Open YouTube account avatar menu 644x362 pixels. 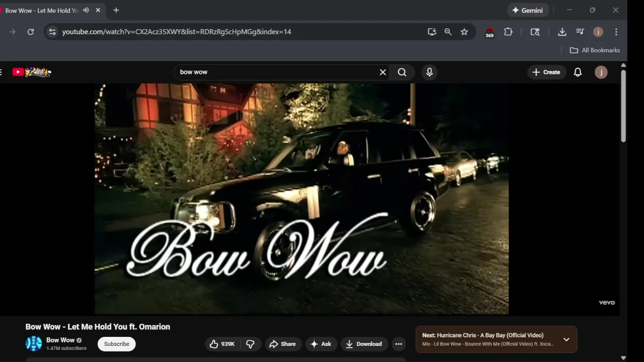coord(601,72)
